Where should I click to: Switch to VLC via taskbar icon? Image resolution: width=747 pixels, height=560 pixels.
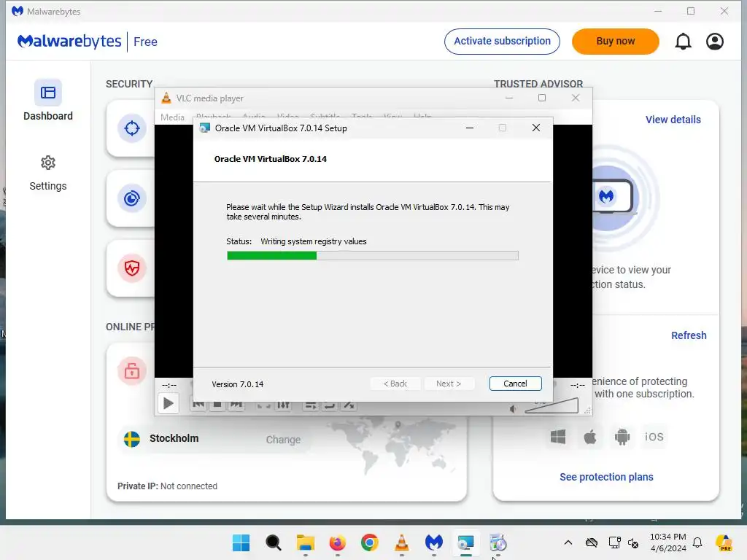point(402,542)
